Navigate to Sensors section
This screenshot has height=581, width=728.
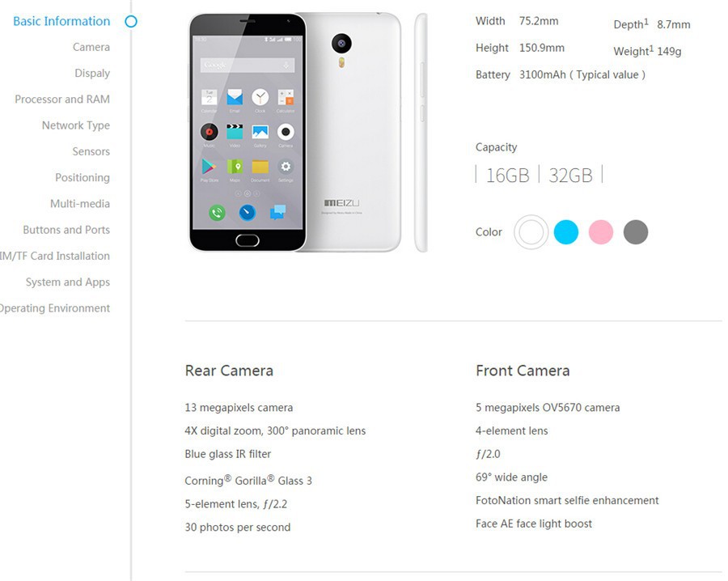click(91, 151)
